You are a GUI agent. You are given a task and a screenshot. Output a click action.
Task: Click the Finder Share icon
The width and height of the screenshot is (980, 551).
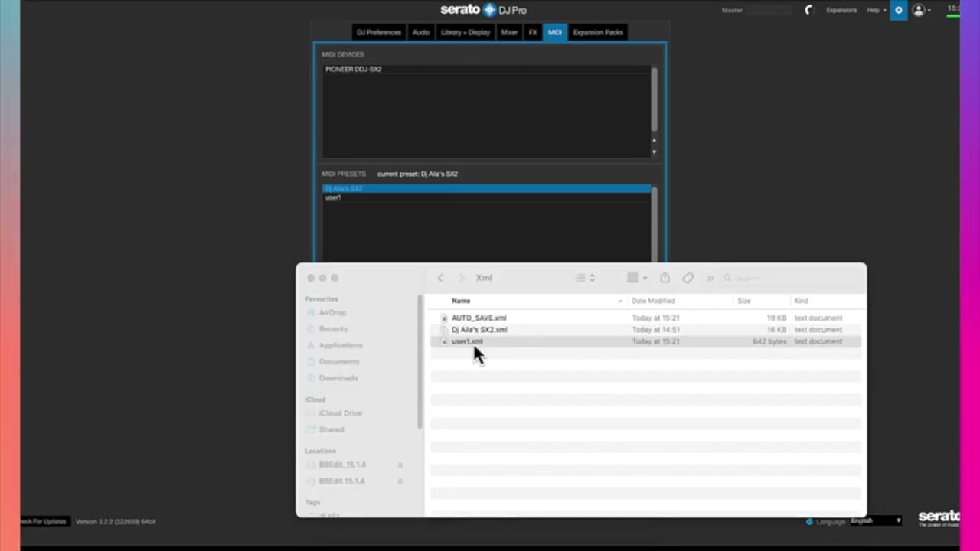click(665, 278)
